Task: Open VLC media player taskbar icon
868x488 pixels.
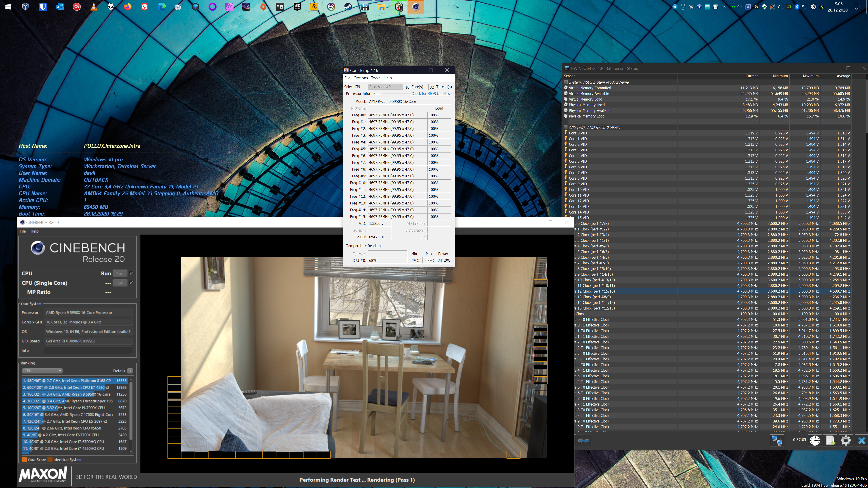Action: (94, 7)
